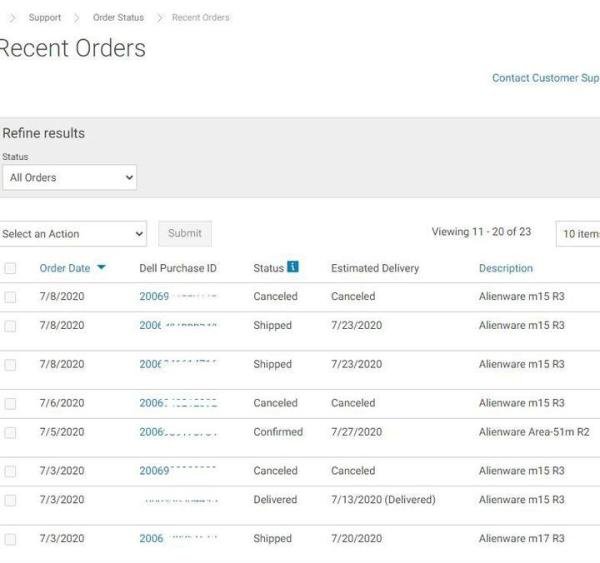Viewport: 600px width, 563px height.
Task: Open the All Orders status dropdown
Action: (x=69, y=178)
